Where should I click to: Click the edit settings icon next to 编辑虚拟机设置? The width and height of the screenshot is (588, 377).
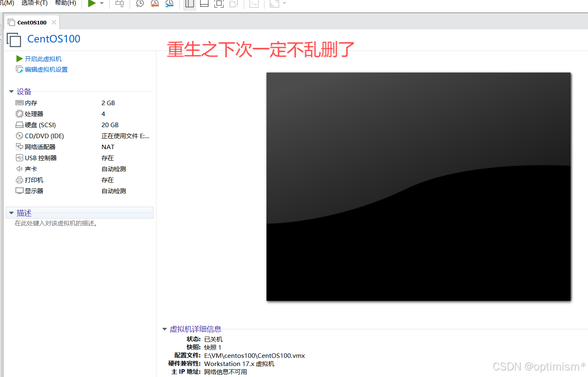pos(19,70)
